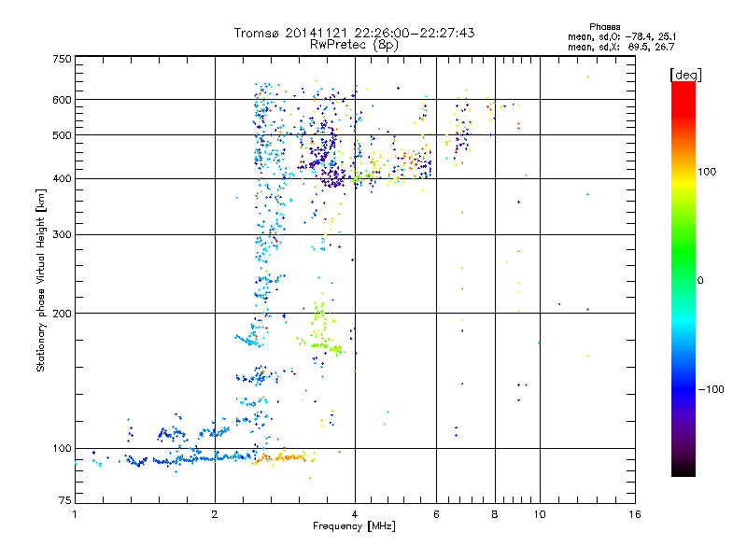The width and height of the screenshot is (747, 560).
Task: Click the x-axis '6' tick label
Action: point(436,514)
